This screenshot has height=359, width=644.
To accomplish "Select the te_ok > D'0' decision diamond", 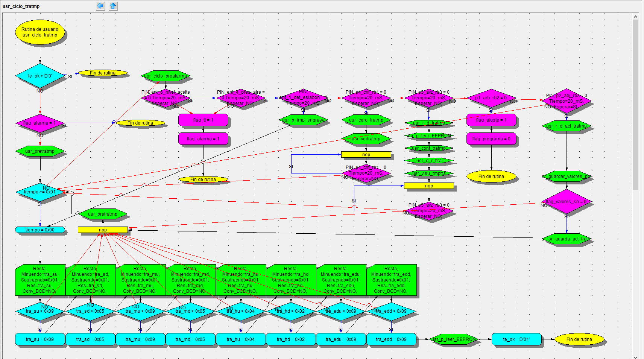I will pyautogui.click(x=40, y=76).
